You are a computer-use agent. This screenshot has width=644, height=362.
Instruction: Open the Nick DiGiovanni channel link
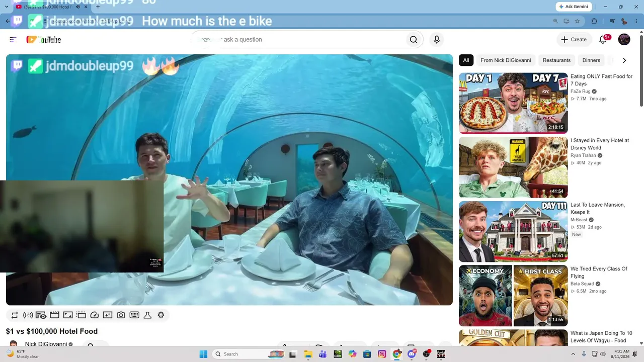(46, 344)
